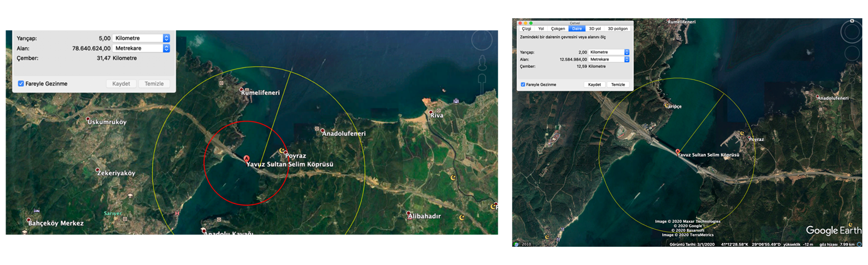Click the Pegman street view icon in left map
Image resolution: width=868 pixels, height=265 pixels.
click(482, 64)
